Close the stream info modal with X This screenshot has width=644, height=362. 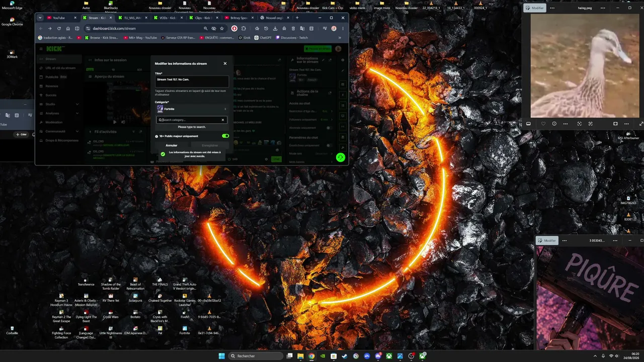coord(225,63)
